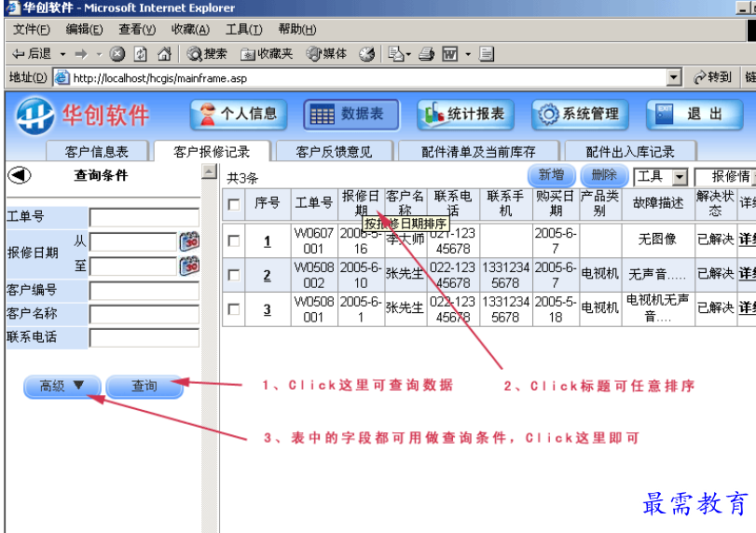
Task: Click the 华创软件 logo
Action: 82,116
